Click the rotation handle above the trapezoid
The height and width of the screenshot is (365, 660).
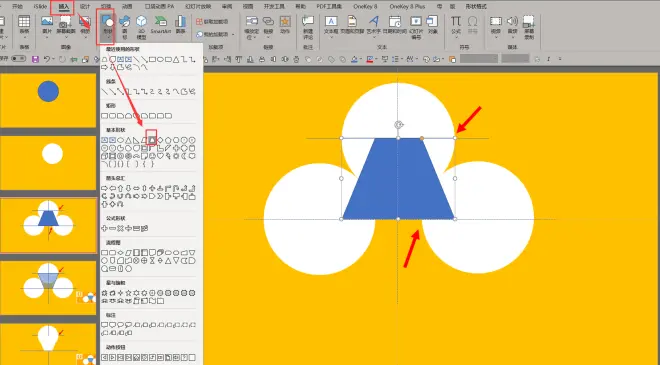click(x=399, y=125)
